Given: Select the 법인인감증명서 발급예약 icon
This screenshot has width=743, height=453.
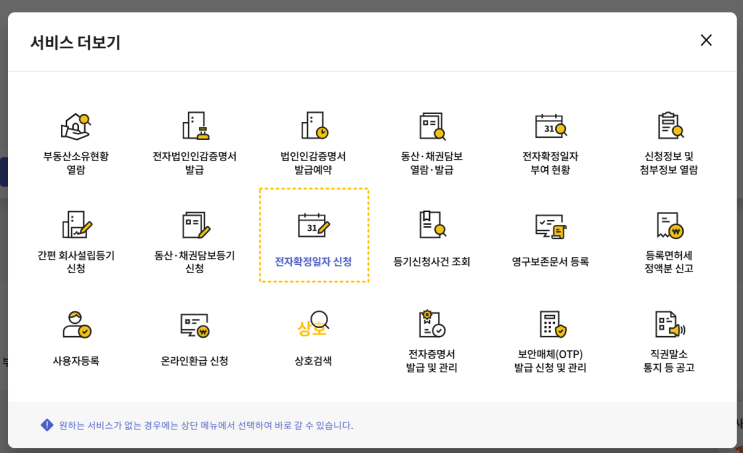Looking at the screenshot, I should point(314,126).
